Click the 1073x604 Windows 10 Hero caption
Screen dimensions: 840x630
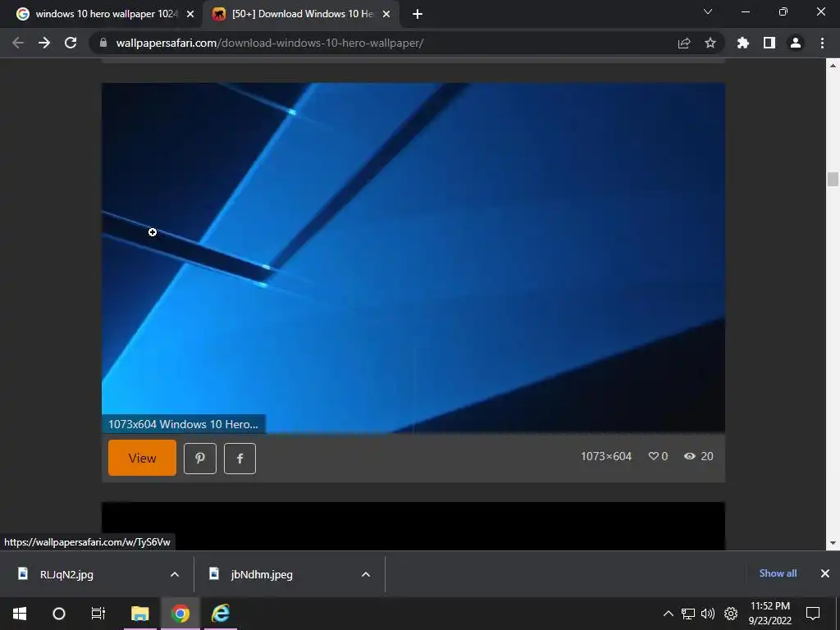(x=183, y=424)
